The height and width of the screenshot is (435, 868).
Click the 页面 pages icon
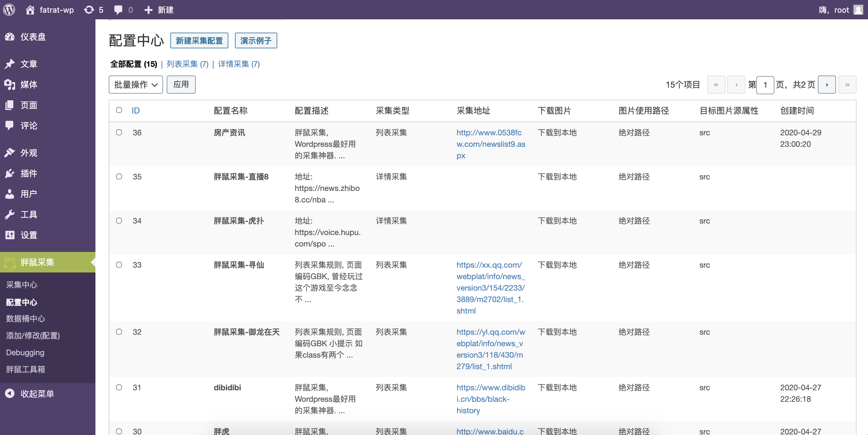pos(10,105)
